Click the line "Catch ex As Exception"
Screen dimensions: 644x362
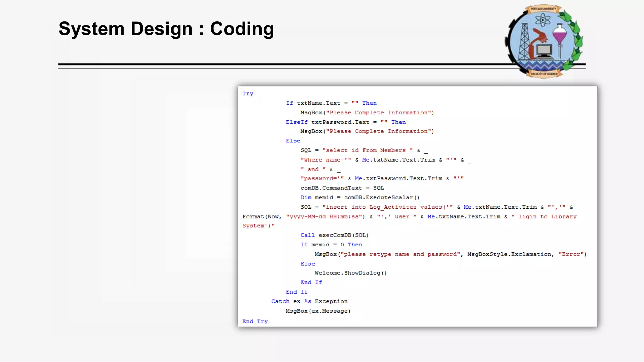click(x=309, y=301)
